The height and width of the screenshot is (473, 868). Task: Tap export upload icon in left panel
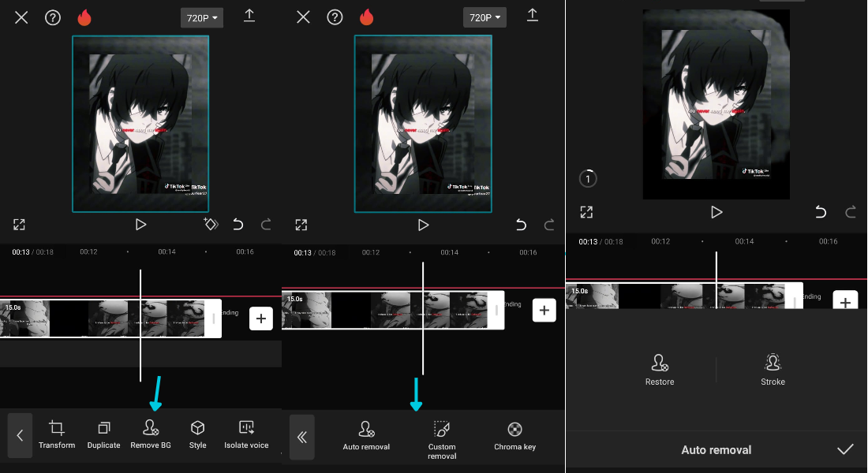tap(249, 16)
